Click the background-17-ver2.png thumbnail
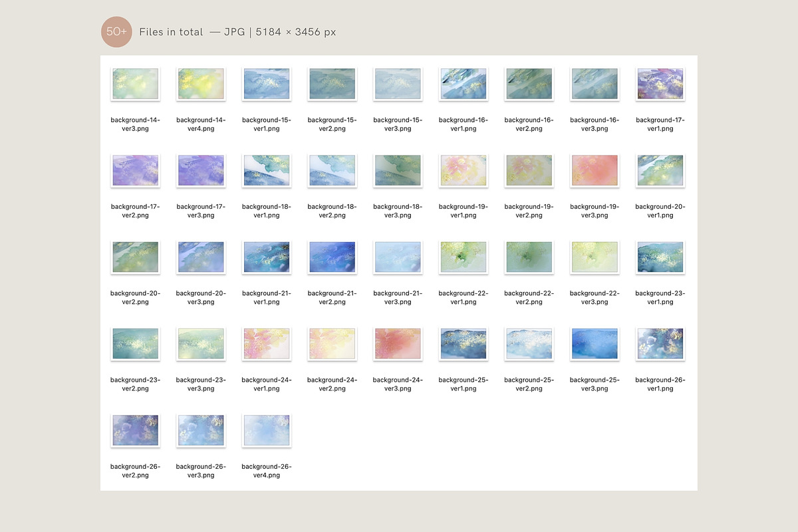 point(136,170)
